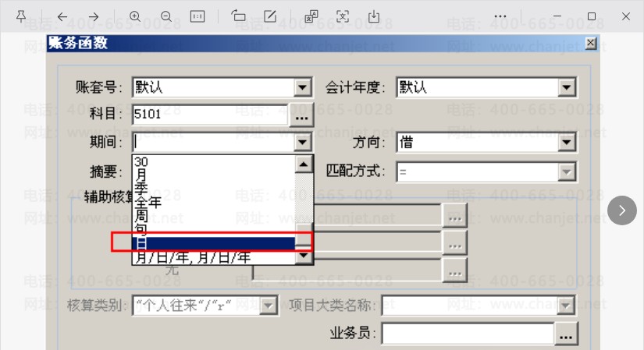Image resolution: width=644 pixels, height=350 pixels.
Task: Go to the previous image
Action: click(62, 16)
